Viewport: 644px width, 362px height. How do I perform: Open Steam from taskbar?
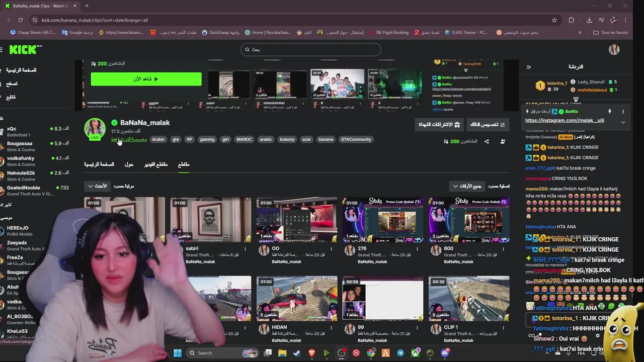click(x=297, y=353)
